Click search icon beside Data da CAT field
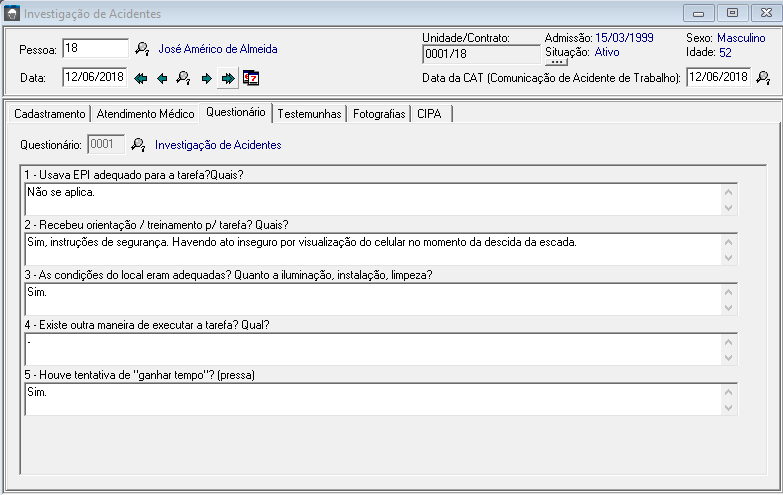The height and width of the screenshot is (495, 783). (763, 78)
